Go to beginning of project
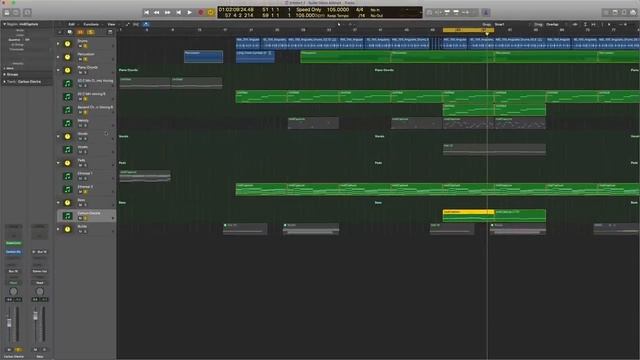This screenshot has width=640, height=360. click(147, 13)
